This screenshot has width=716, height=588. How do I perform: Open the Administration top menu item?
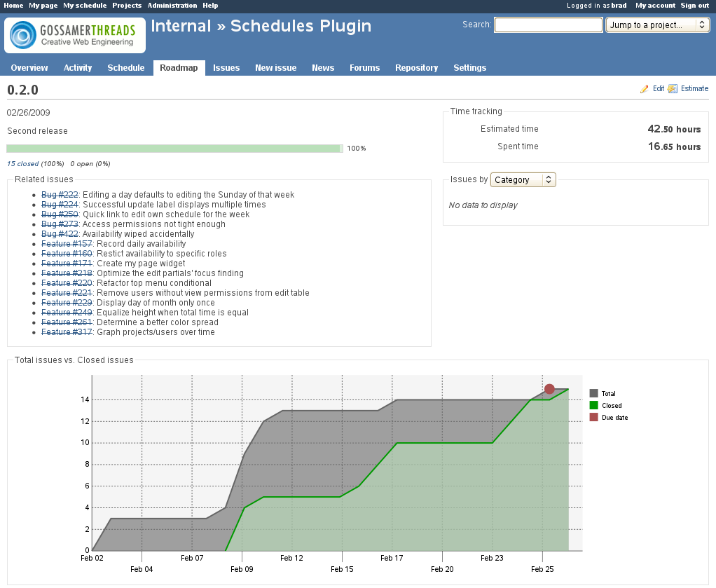click(172, 6)
